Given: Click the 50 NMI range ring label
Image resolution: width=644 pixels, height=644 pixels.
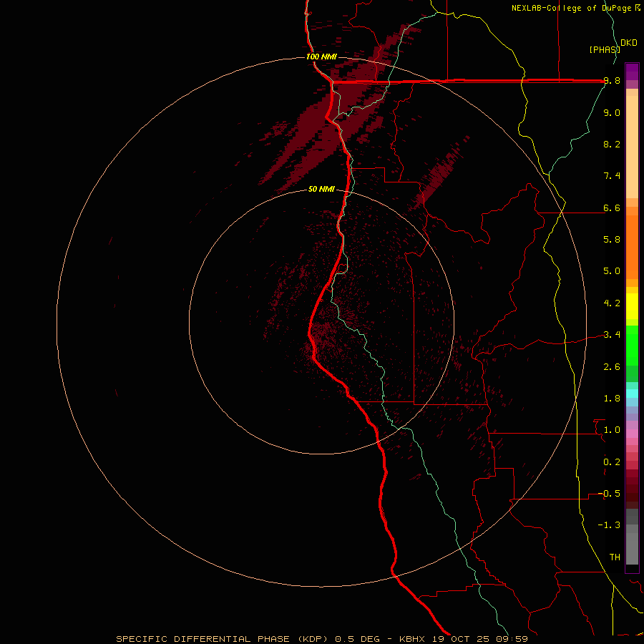Looking at the screenshot, I should (x=321, y=189).
